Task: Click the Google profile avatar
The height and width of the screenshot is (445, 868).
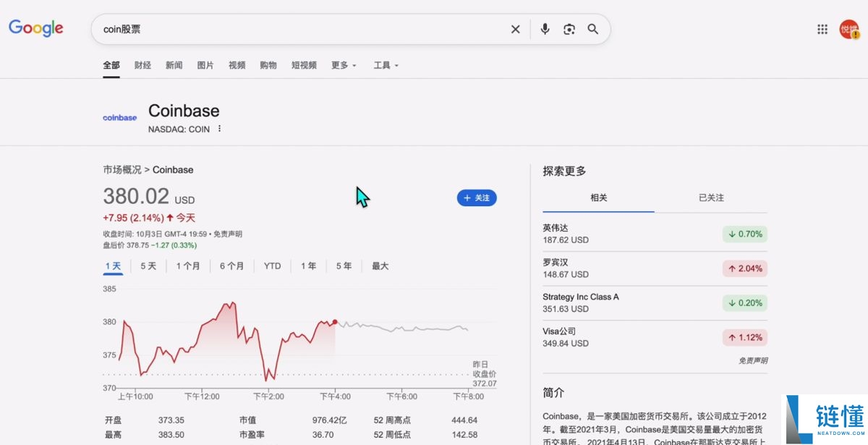Action: pos(847,29)
